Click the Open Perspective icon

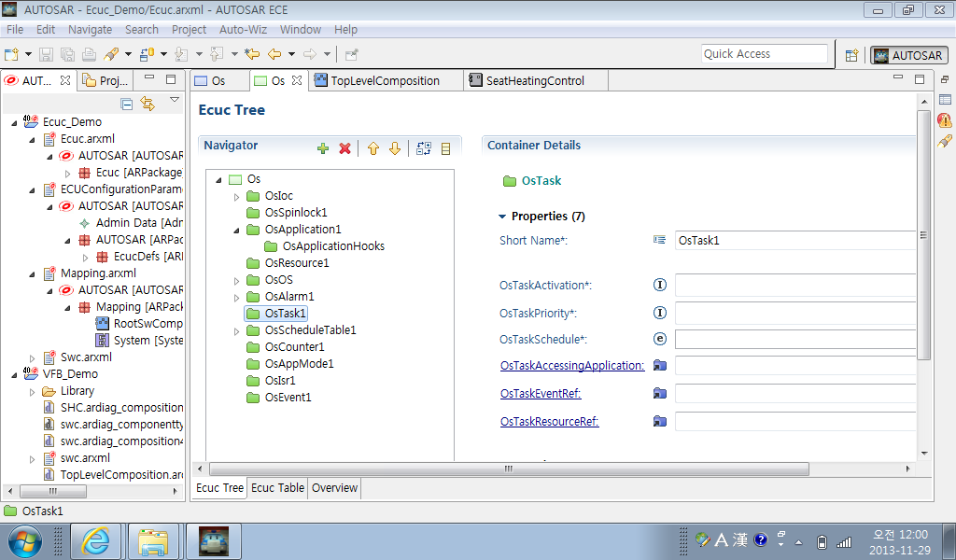pos(851,55)
